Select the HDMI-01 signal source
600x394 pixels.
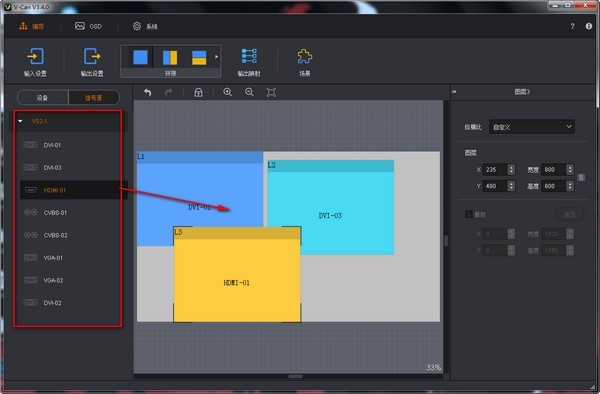pyautogui.click(x=73, y=190)
